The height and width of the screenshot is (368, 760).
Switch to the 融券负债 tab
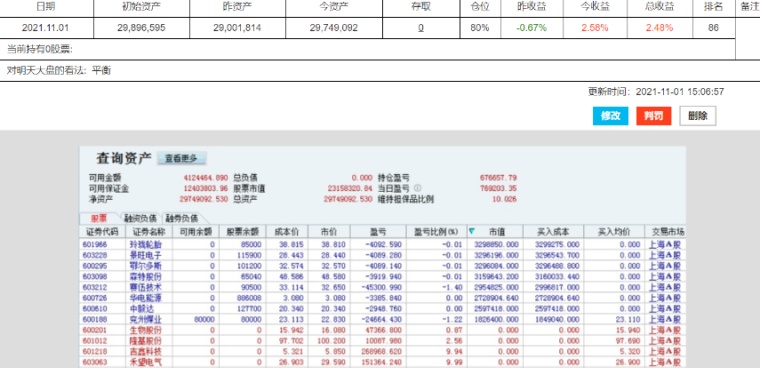(181, 218)
